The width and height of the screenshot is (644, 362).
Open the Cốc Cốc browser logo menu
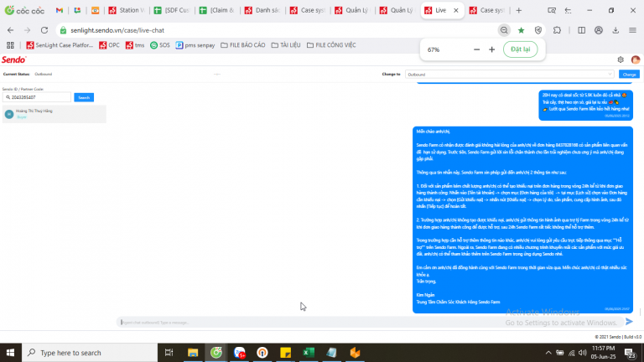(x=24, y=10)
